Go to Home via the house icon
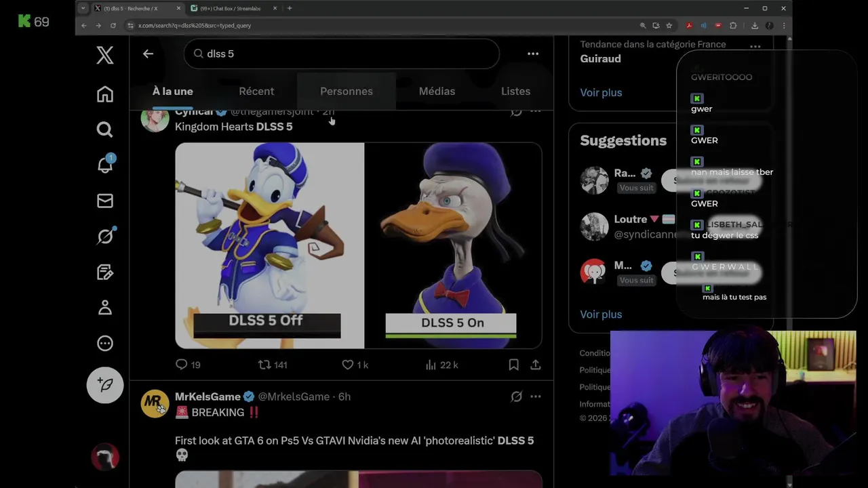 coord(104,94)
